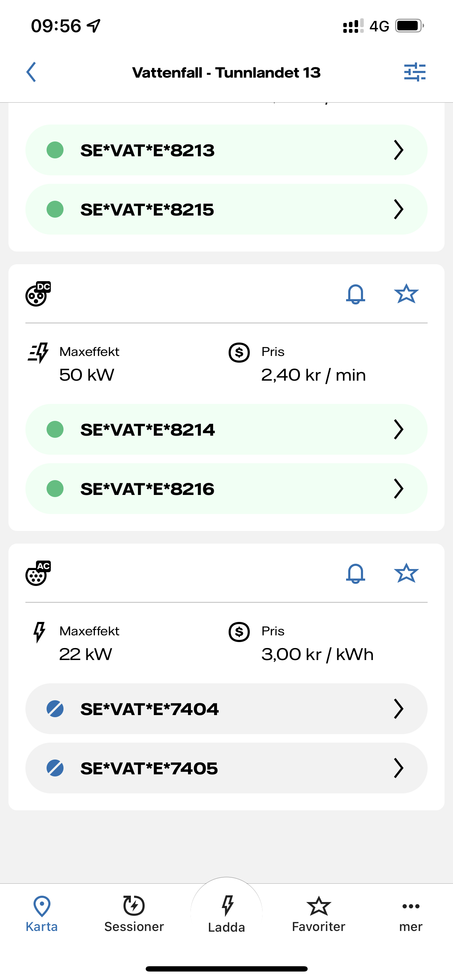This screenshot has height=980, width=453.
Task: Open unavailable charge point SE*VAT*E*7404
Action: click(x=226, y=709)
